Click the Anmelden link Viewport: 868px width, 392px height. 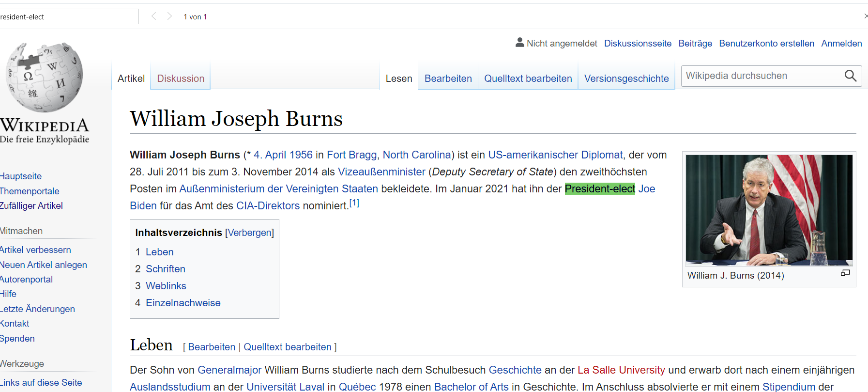coord(841,43)
